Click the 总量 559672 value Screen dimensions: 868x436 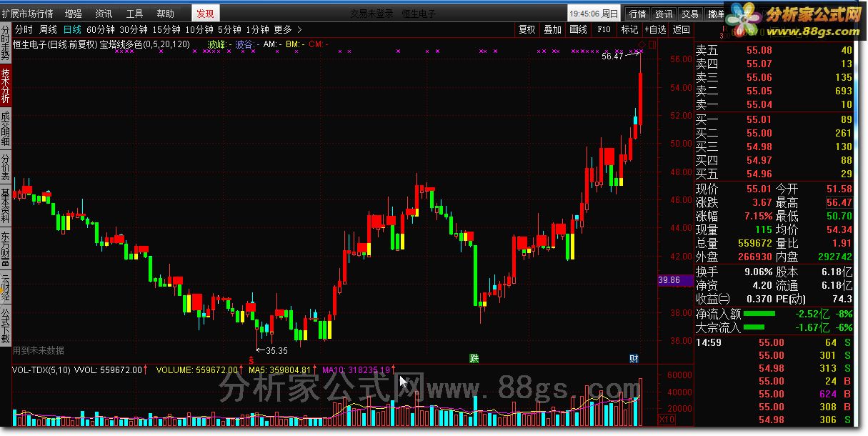[x=755, y=243]
